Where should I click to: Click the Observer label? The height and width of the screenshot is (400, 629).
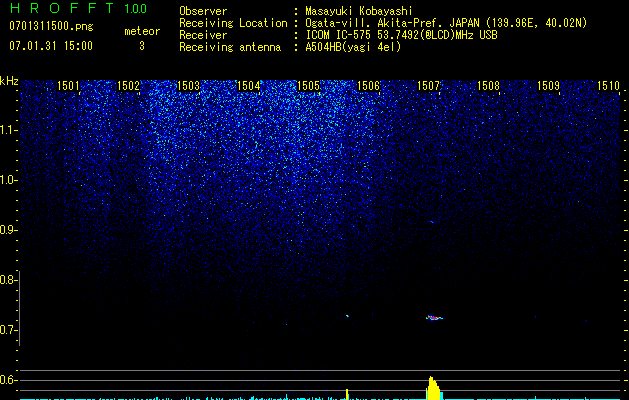(x=203, y=11)
